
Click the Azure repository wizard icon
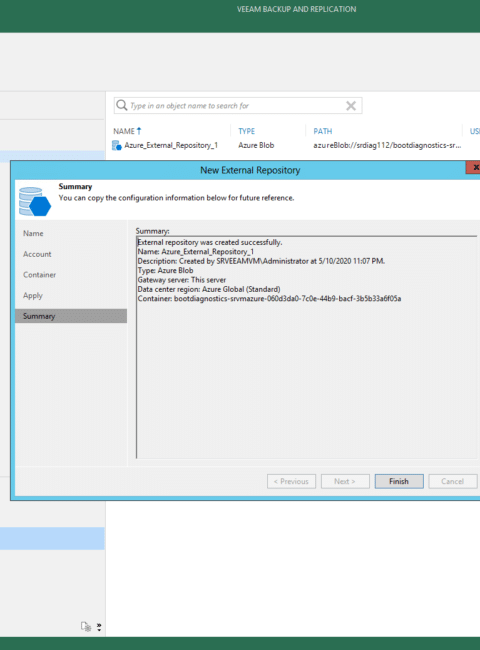[35, 201]
